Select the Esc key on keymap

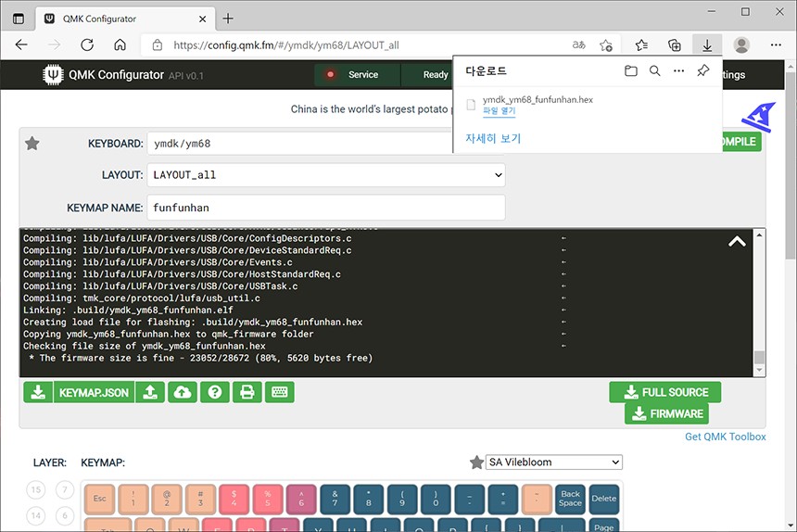point(100,499)
